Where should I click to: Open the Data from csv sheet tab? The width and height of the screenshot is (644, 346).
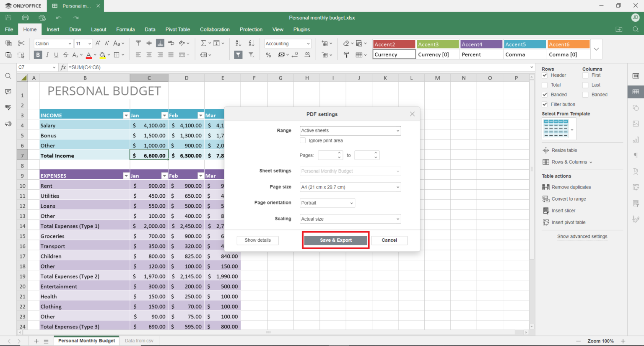[139, 341]
